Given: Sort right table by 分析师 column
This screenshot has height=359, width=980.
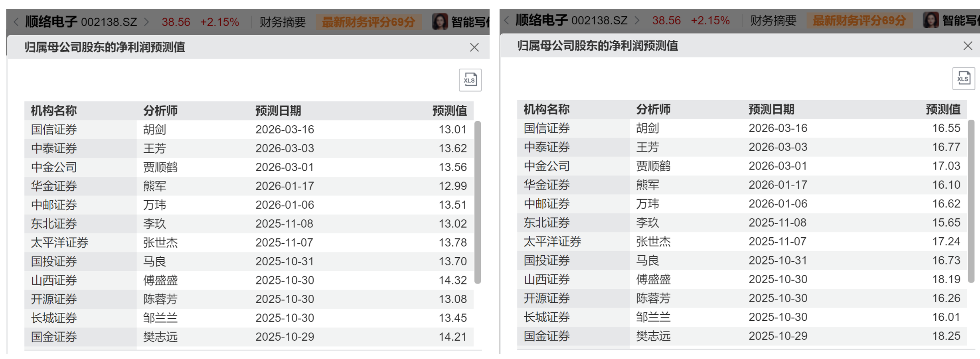Looking at the screenshot, I should click(x=653, y=109).
